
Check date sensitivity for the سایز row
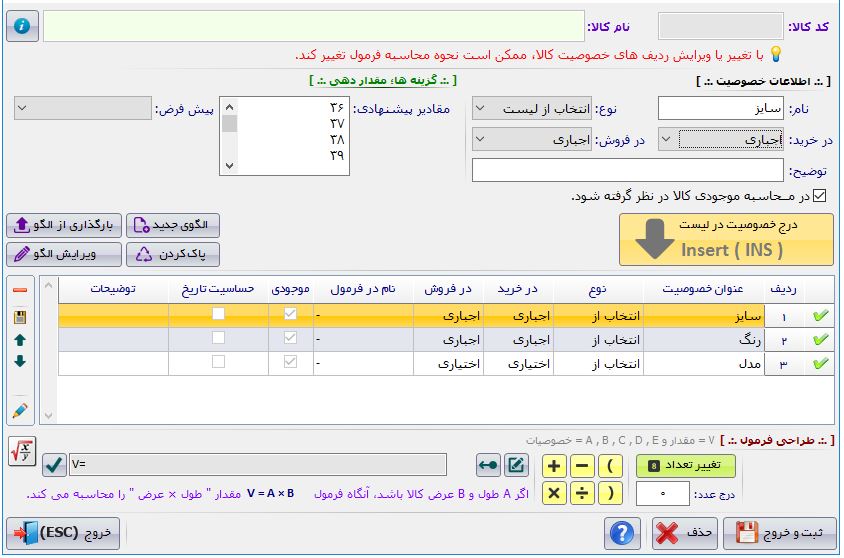tap(217, 315)
